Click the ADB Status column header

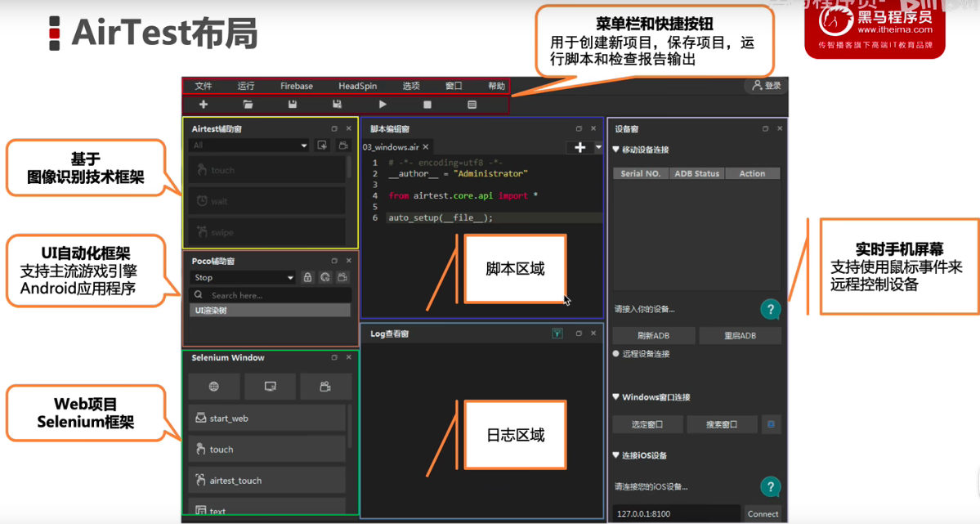pos(697,173)
